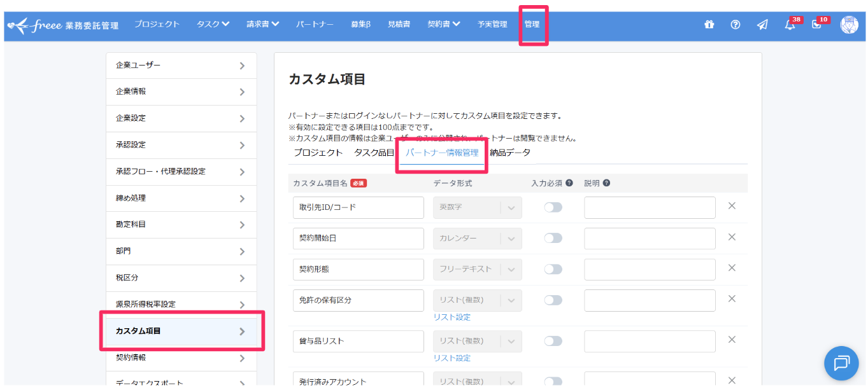This screenshot has height=388, width=868.
Task: Click help icon next to 説明
Action: tap(606, 183)
